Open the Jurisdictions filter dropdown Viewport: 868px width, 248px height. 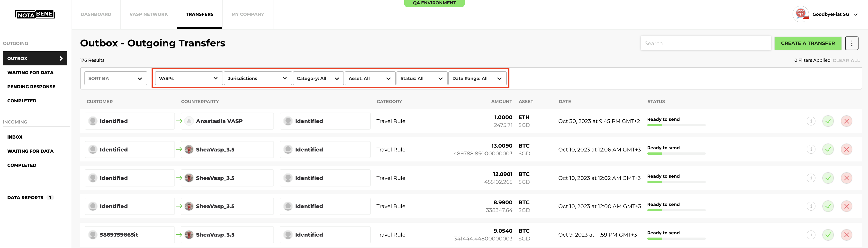[x=258, y=78]
